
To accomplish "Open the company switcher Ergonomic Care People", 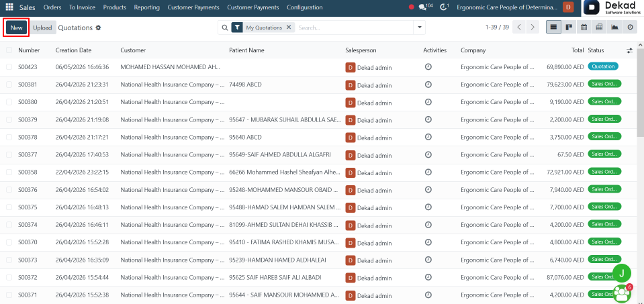I will tap(507, 7).
